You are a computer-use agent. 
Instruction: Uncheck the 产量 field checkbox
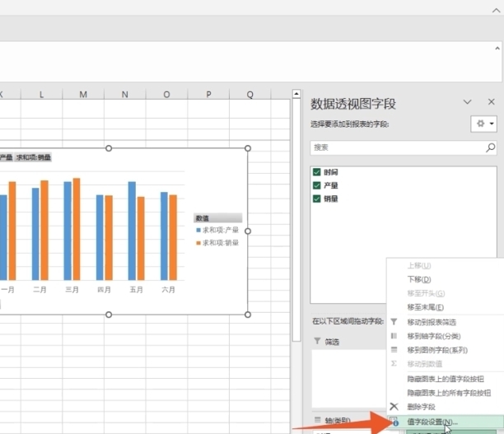[x=317, y=185]
